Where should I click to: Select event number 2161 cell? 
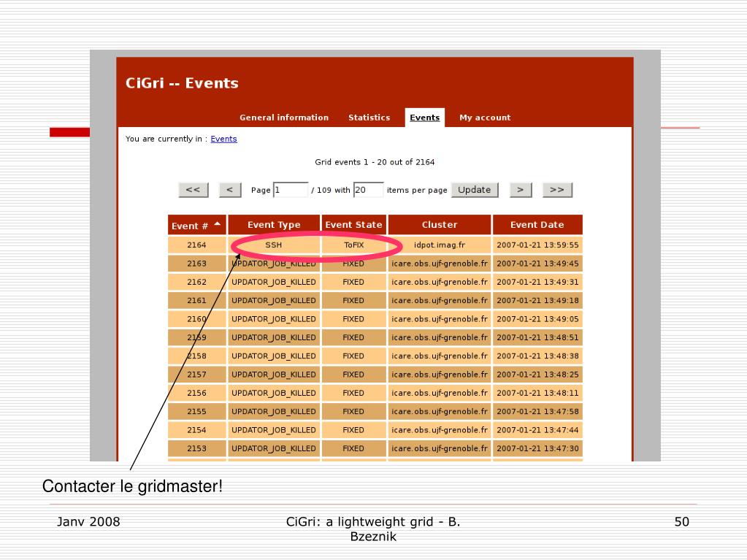196,301
